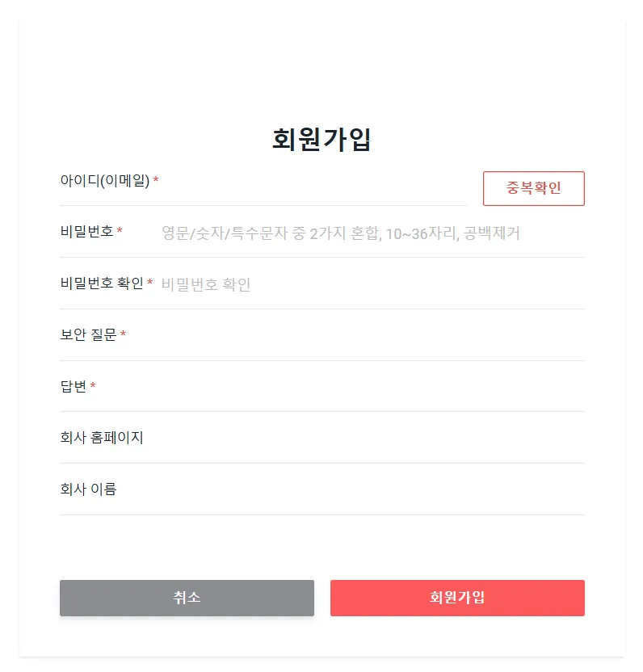Screen dimensions: 643x672
Task: Click the 회사 이름 label text
Action: pos(88,489)
